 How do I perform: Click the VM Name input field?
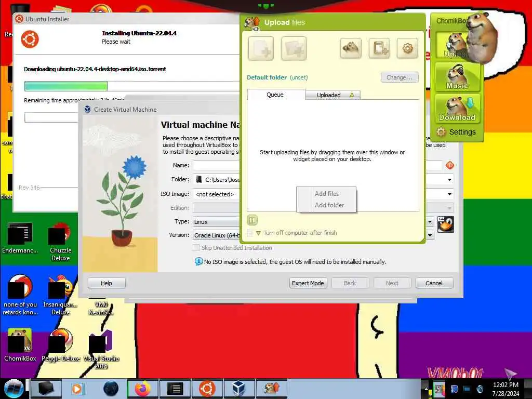(317, 165)
